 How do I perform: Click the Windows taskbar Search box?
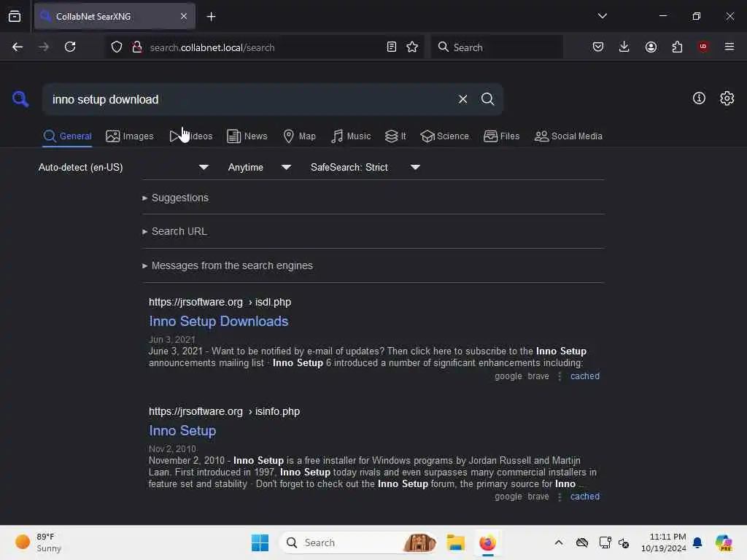358,542
